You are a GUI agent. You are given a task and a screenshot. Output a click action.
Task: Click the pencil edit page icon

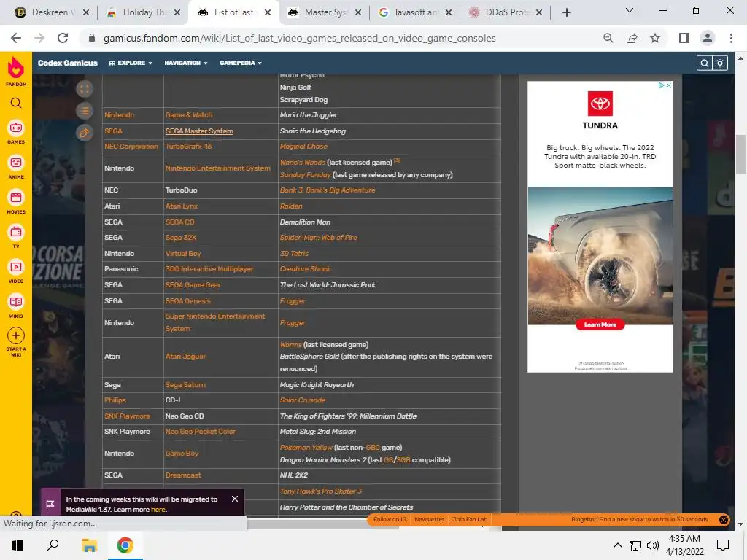85,133
